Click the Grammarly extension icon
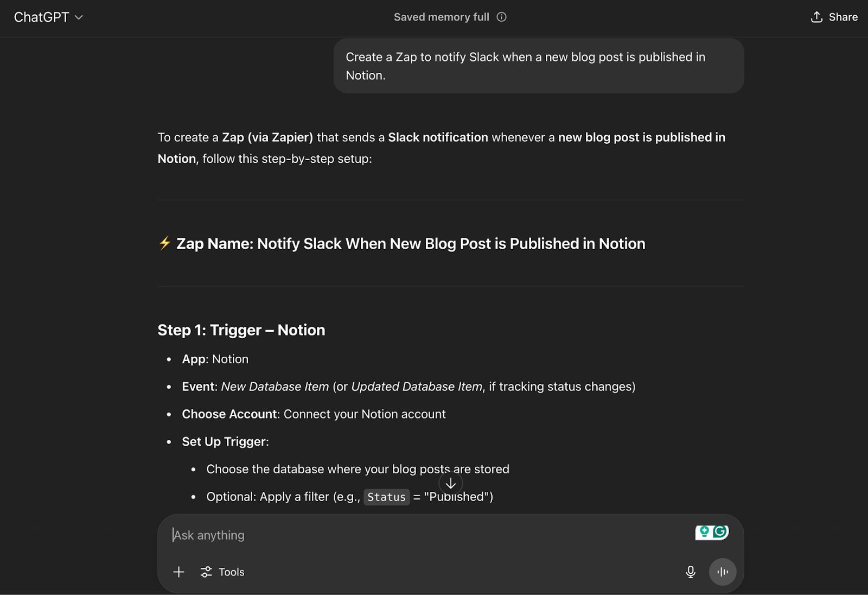 (x=720, y=531)
